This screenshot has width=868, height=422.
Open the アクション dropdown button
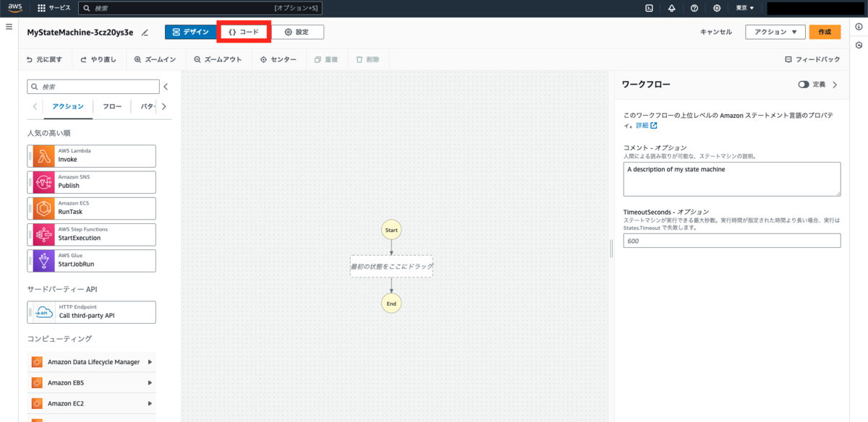(775, 32)
